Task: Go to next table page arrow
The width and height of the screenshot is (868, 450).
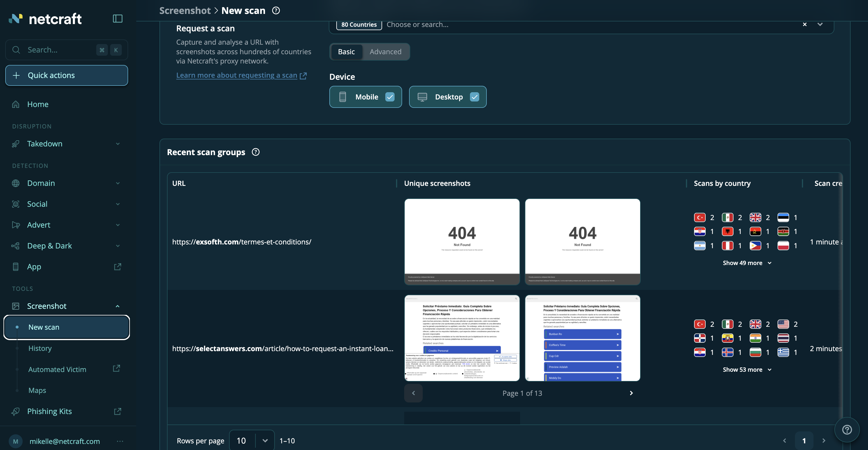Action: point(824,440)
